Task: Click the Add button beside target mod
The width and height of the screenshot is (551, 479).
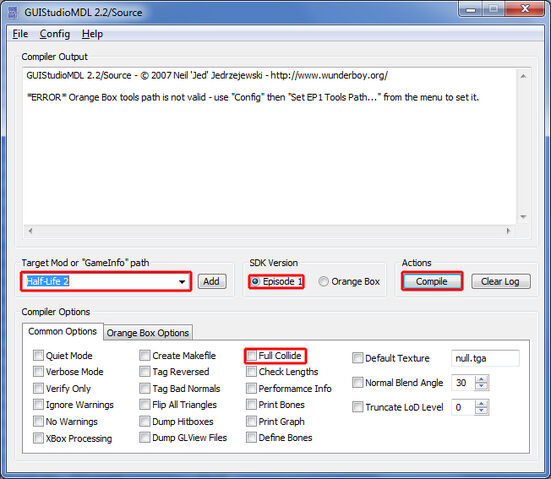Action: (x=212, y=281)
